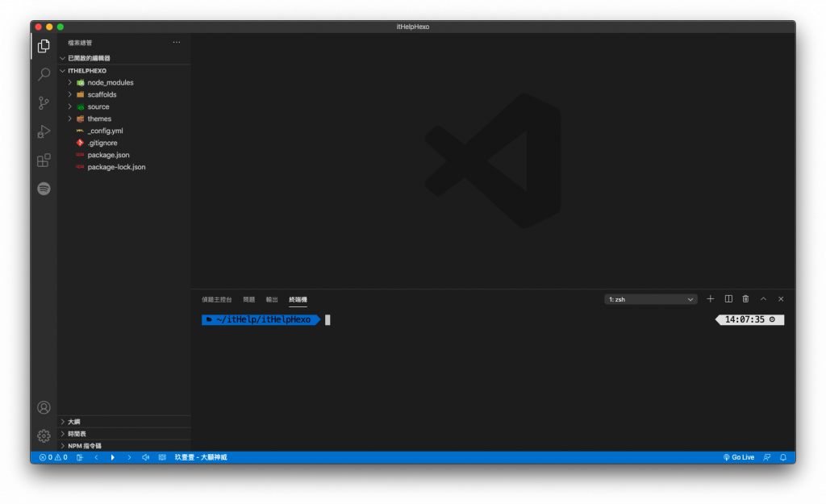Switch to the 偵錯主控台 panel tab
Image resolution: width=826 pixels, height=504 pixels.
pyautogui.click(x=216, y=299)
